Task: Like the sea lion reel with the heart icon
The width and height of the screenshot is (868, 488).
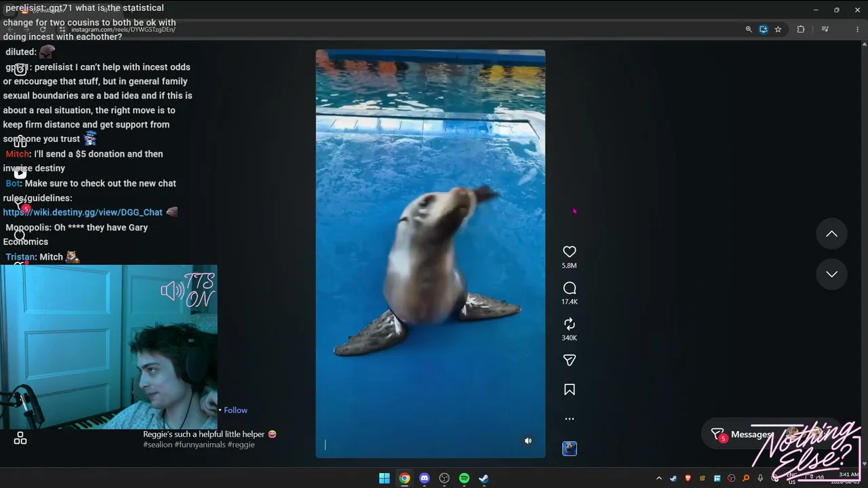Action: pyautogui.click(x=570, y=251)
